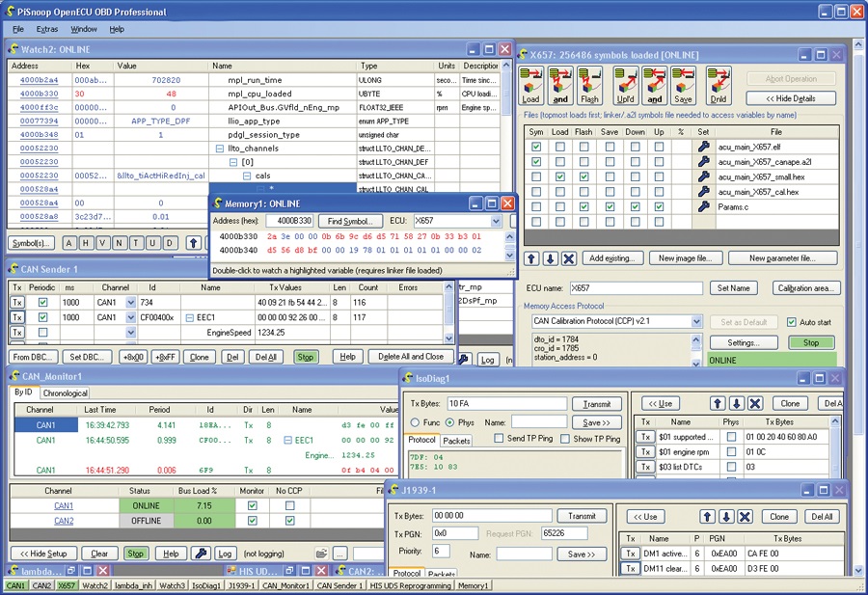Click the open-folder icon in CAN_Monitor1

coord(321,554)
